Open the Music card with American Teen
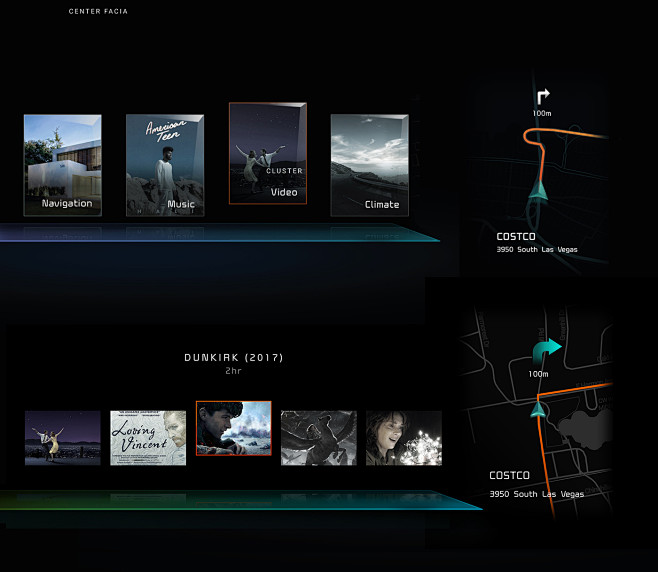 pos(165,165)
